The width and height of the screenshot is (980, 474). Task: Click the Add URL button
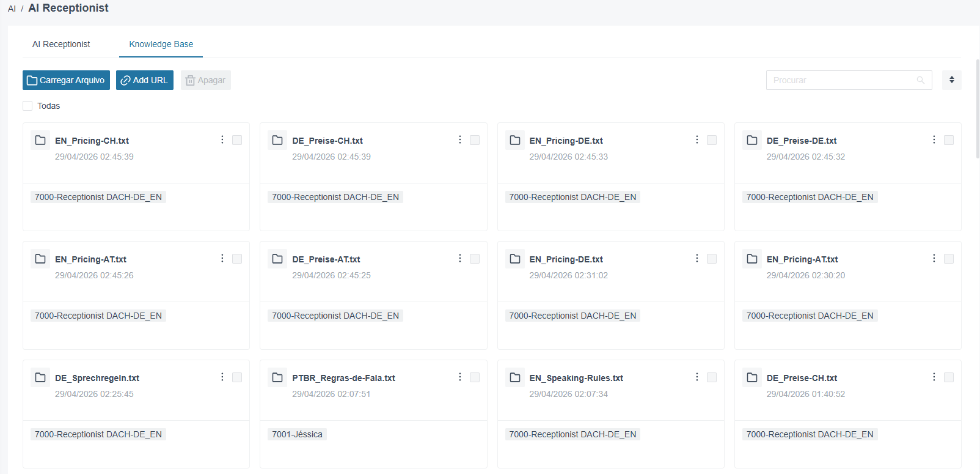tap(145, 80)
